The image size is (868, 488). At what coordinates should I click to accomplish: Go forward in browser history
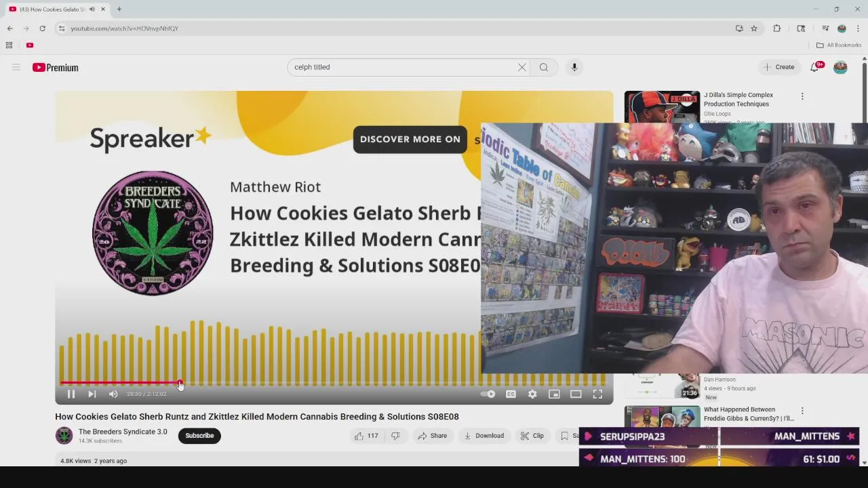26,28
